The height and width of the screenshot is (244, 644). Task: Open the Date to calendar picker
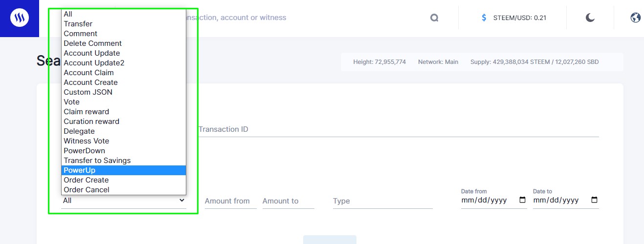click(594, 200)
